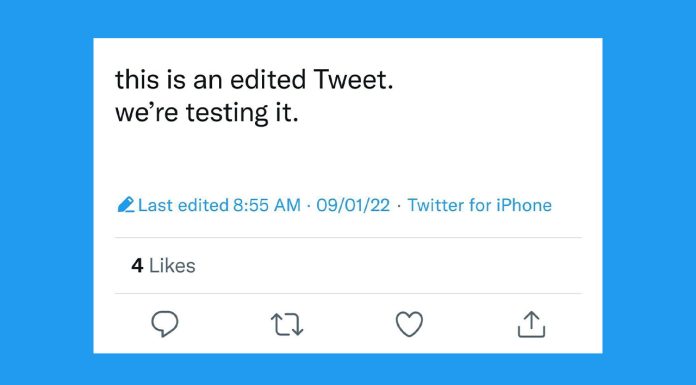Image resolution: width=696 pixels, height=385 pixels.
Task: Click the reply speech bubble icon
Action: [165, 324]
